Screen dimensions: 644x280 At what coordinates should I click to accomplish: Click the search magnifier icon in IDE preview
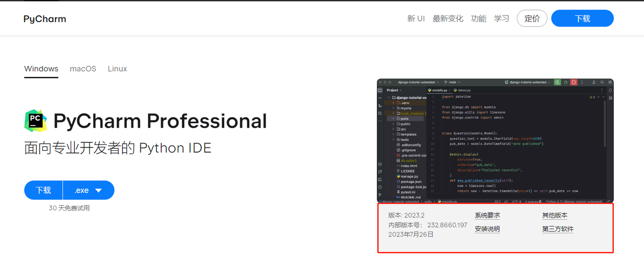coord(602,82)
